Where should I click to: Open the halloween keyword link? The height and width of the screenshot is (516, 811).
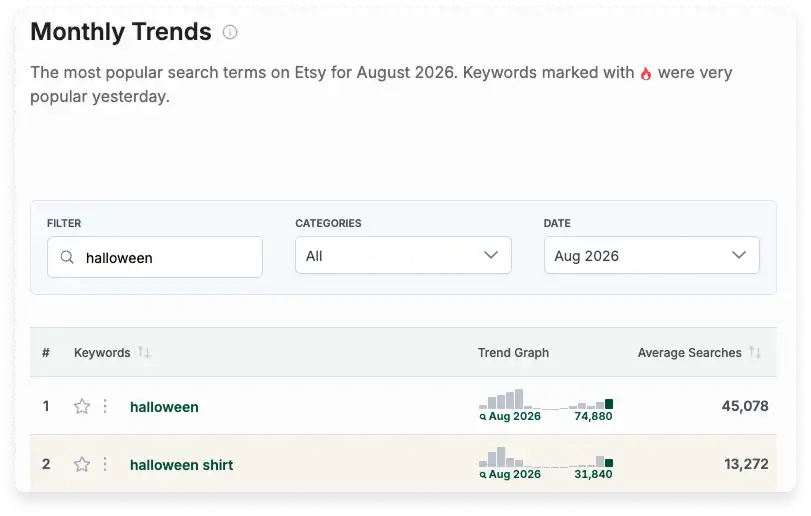point(164,407)
